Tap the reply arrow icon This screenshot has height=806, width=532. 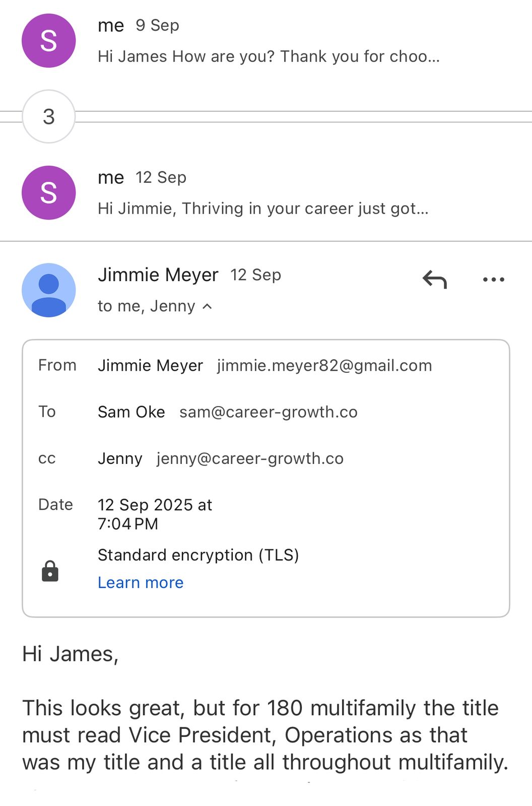435,280
